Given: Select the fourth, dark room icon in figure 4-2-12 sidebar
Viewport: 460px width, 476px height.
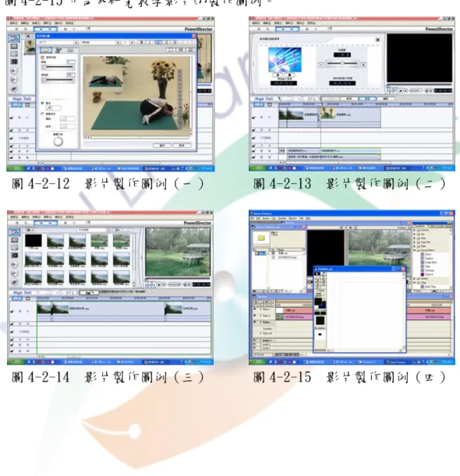Looking at the screenshot, I should 14,62.
